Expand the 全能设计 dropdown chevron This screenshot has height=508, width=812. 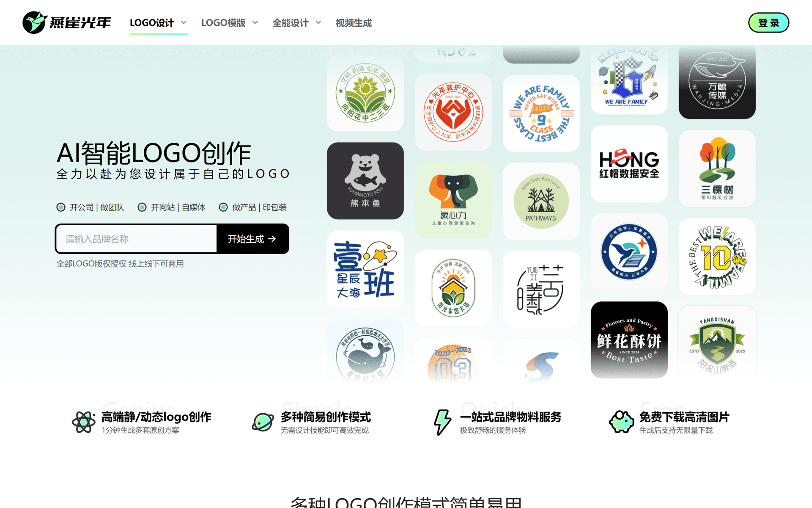point(318,23)
